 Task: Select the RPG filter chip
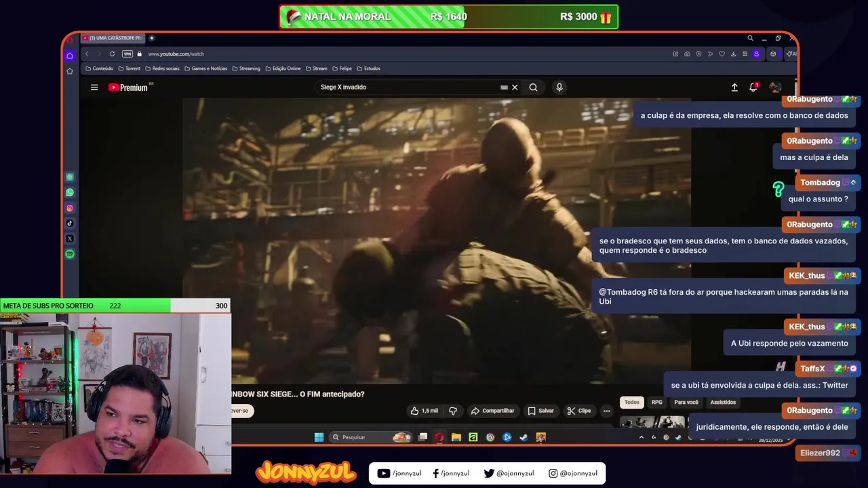tap(657, 403)
